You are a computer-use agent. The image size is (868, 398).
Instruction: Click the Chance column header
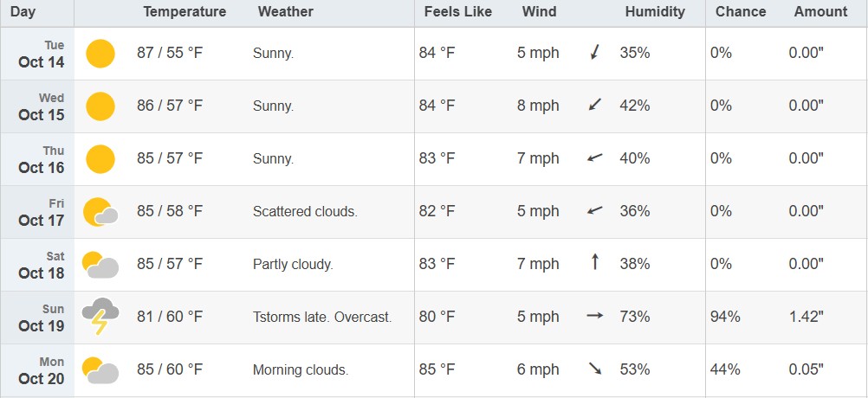point(741,12)
